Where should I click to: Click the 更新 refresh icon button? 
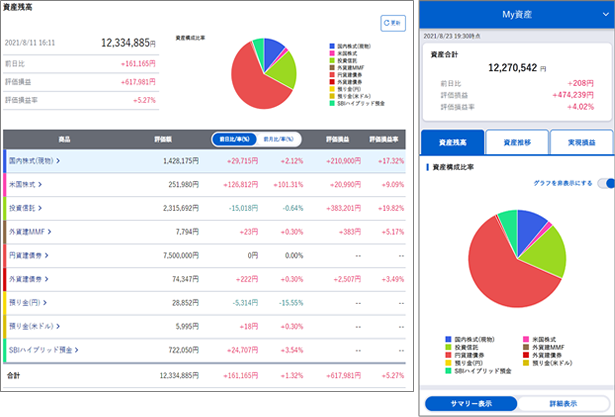pos(392,22)
